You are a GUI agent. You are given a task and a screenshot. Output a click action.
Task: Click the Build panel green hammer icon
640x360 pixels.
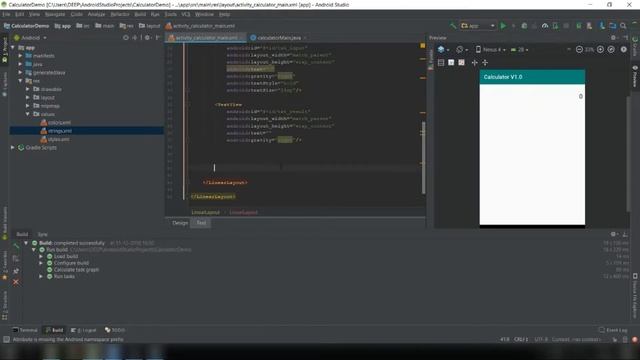click(x=16, y=246)
